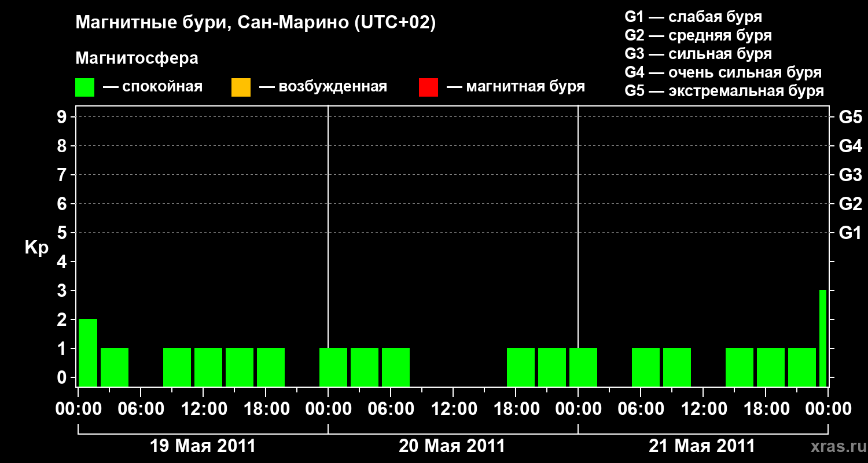Click the right-axis 'G1' label
The image size is (868, 463).
[x=850, y=233]
